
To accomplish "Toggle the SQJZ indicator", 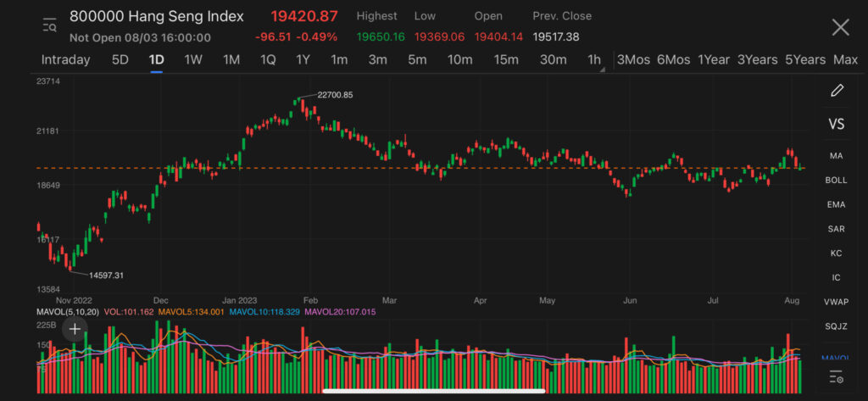I will pyautogui.click(x=836, y=326).
